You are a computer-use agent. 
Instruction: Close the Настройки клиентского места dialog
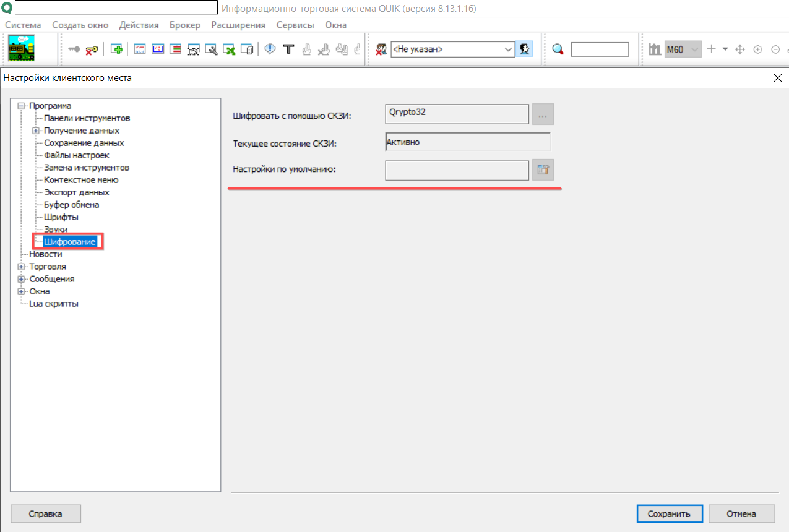(778, 78)
